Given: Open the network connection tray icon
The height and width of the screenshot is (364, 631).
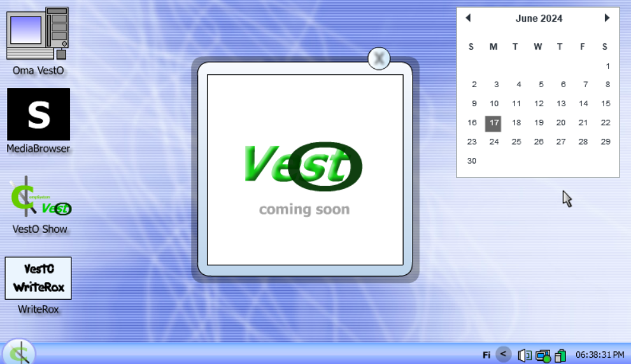Looking at the screenshot, I should (x=543, y=356).
